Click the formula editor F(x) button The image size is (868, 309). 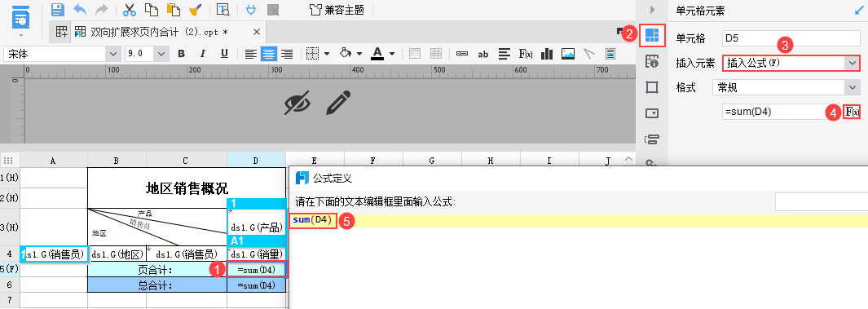[x=852, y=113]
